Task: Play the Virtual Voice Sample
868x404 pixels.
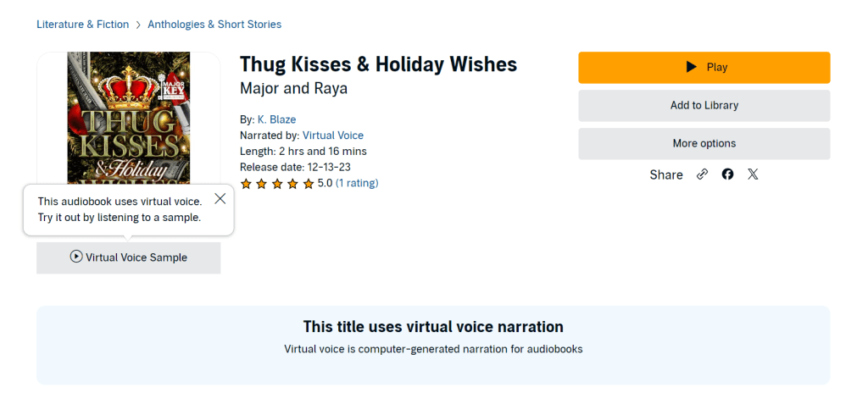Action: [x=128, y=257]
